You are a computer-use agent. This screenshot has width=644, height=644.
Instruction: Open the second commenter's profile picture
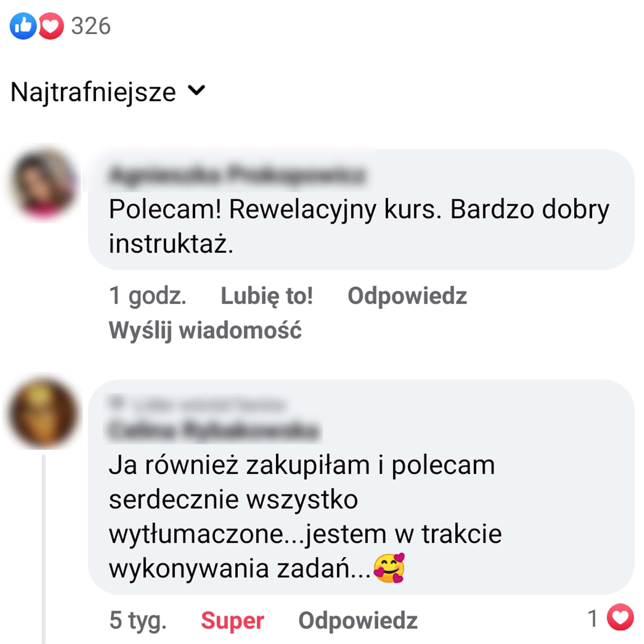(x=42, y=412)
